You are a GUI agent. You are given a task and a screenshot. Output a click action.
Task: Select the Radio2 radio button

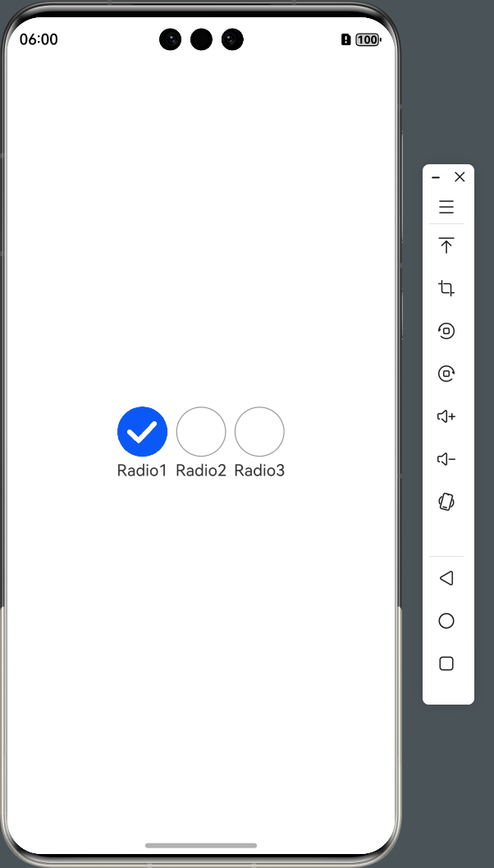tap(201, 432)
